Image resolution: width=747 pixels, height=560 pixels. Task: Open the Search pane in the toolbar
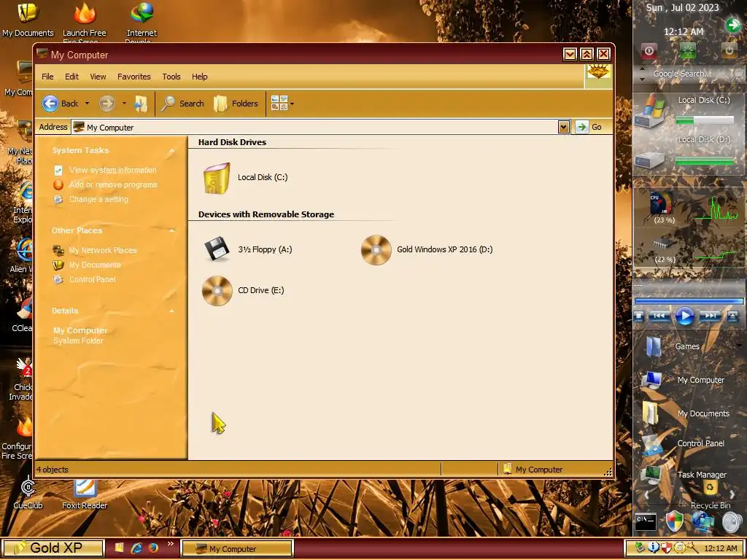(x=182, y=104)
